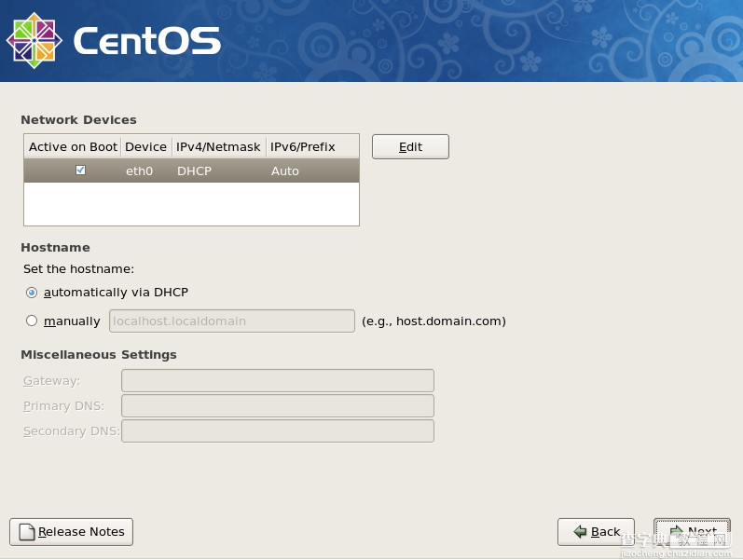Screen dimensions: 743x560
Task: Click the hostname field showing localhost.localdomain
Action: pyautogui.click(x=232, y=321)
